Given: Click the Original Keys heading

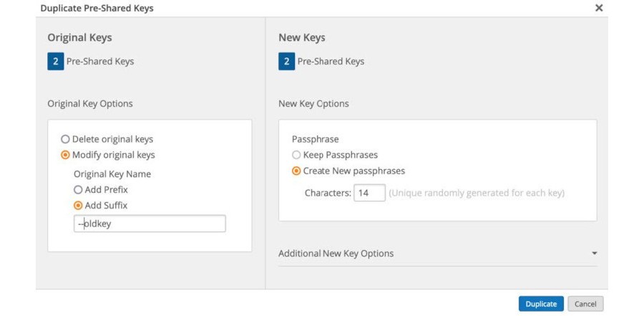Looking at the screenshot, I should [x=79, y=38].
